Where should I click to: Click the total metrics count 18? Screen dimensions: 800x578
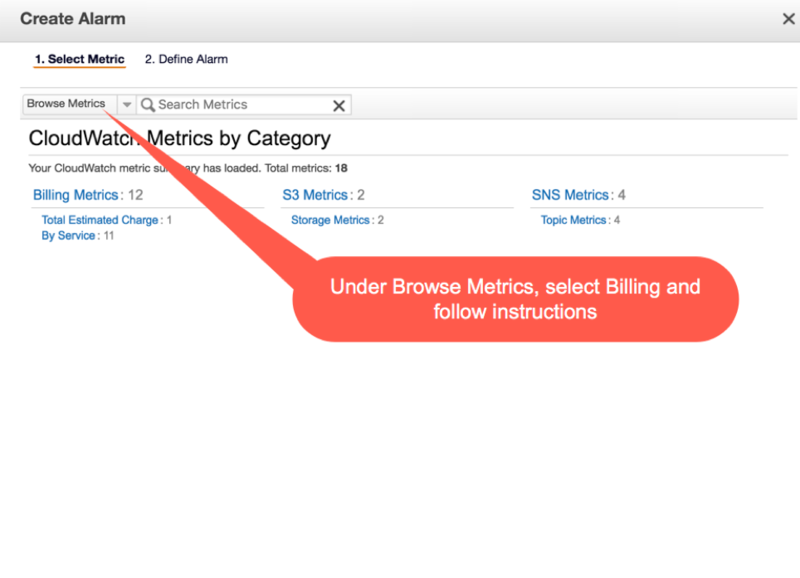pyautogui.click(x=341, y=168)
